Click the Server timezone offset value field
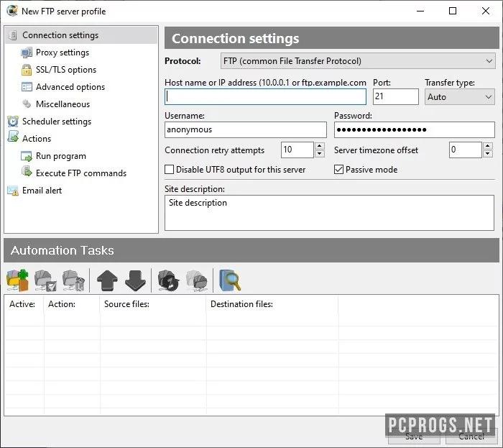This screenshot has height=448, width=503. [465, 150]
